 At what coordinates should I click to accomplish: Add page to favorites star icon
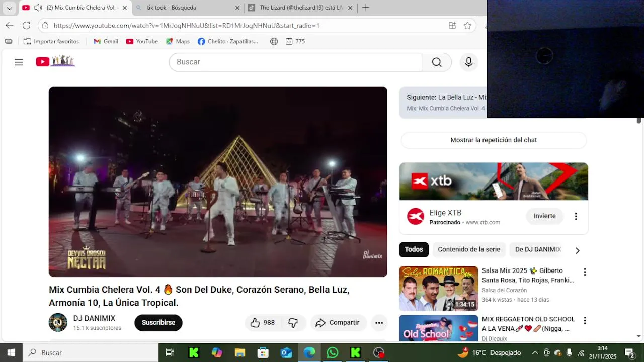[467, 25]
